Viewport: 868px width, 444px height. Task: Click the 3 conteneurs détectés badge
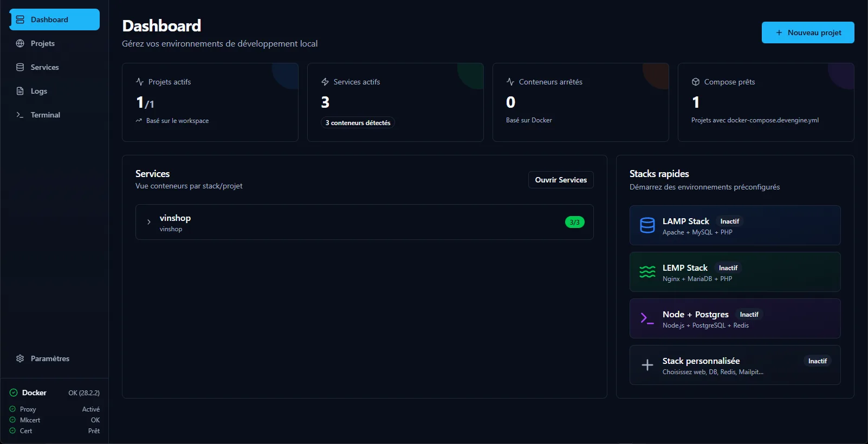click(358, 123)
